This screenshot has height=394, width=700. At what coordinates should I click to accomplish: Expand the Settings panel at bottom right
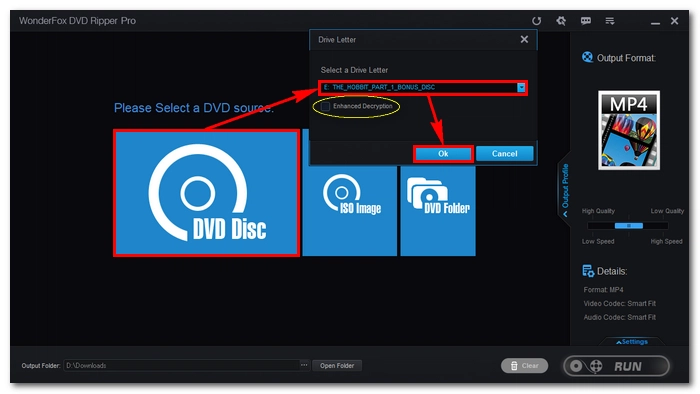632,341
